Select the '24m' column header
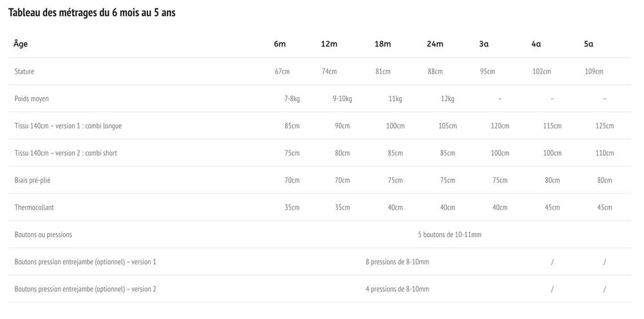 435,44
